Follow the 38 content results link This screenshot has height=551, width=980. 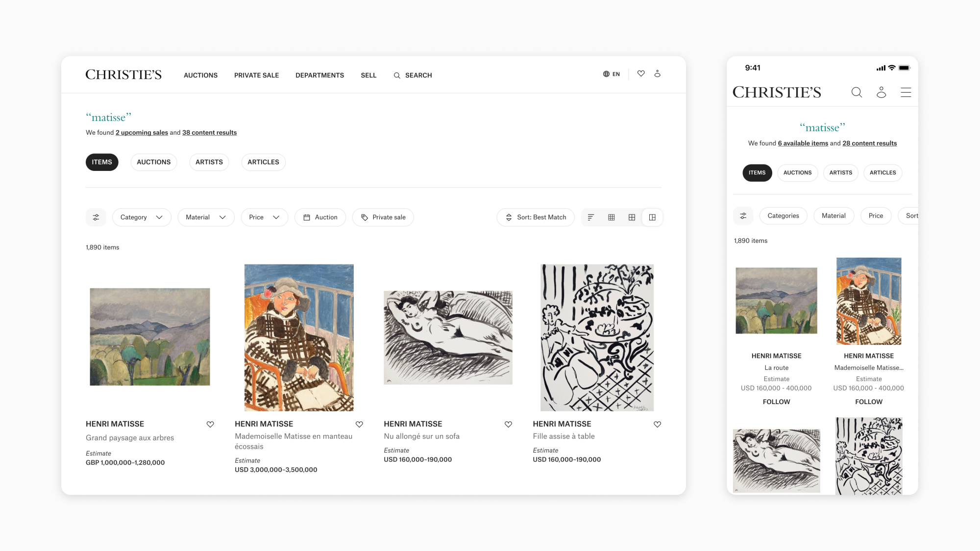210,133
